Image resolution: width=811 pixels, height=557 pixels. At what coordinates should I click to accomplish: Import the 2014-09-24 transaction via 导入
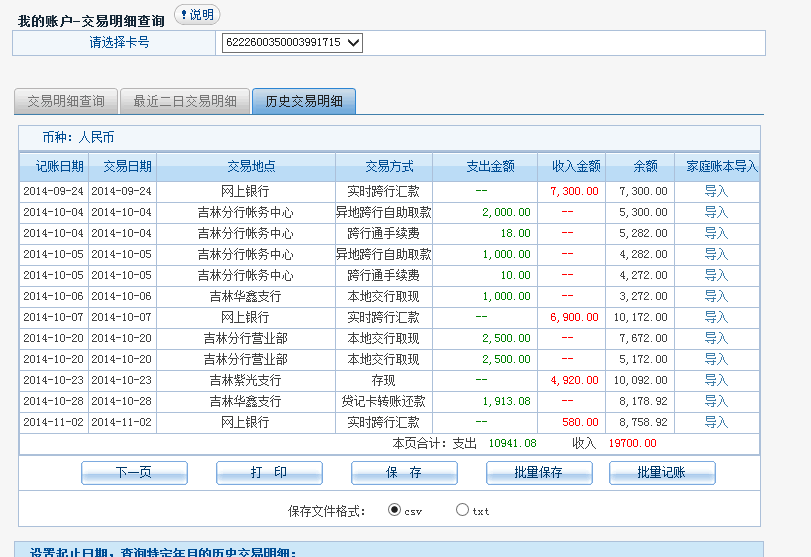(716, 191)
